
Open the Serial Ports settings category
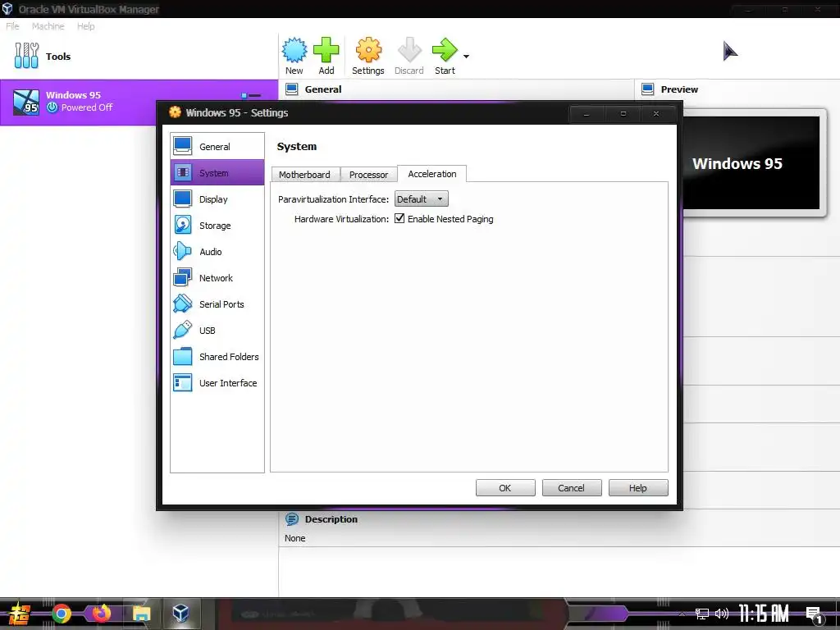(217, 304)
